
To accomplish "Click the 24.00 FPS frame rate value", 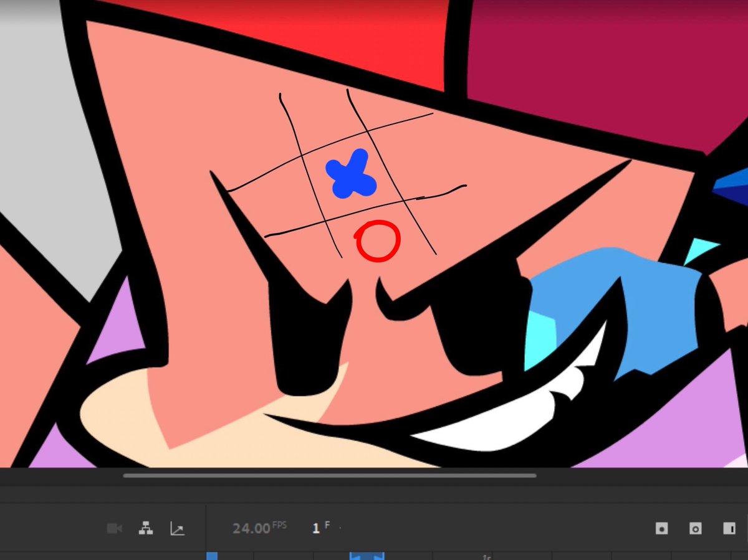I will (259, 528).
